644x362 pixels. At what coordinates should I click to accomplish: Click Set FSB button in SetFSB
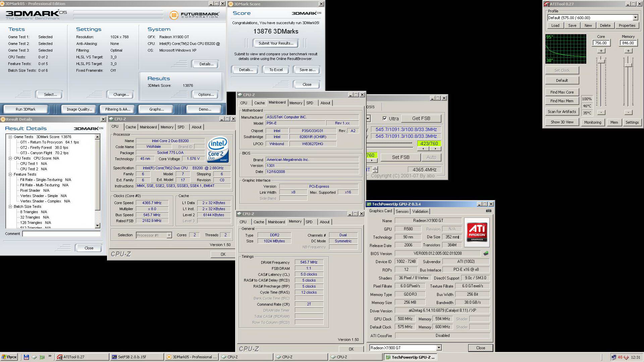click(400, 157)
